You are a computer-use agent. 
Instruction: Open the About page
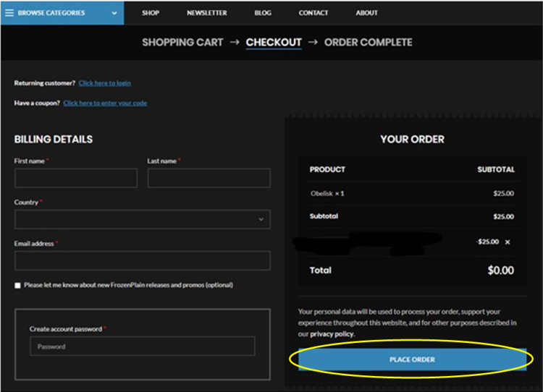point(366,13)
